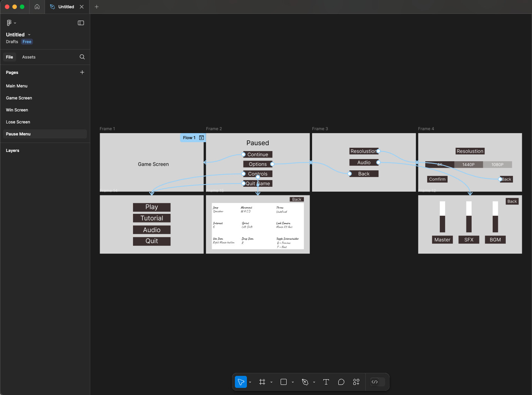Select the Pause Menu page
Image resolution: width=532 pixels, height=395 pixels.
45,134
